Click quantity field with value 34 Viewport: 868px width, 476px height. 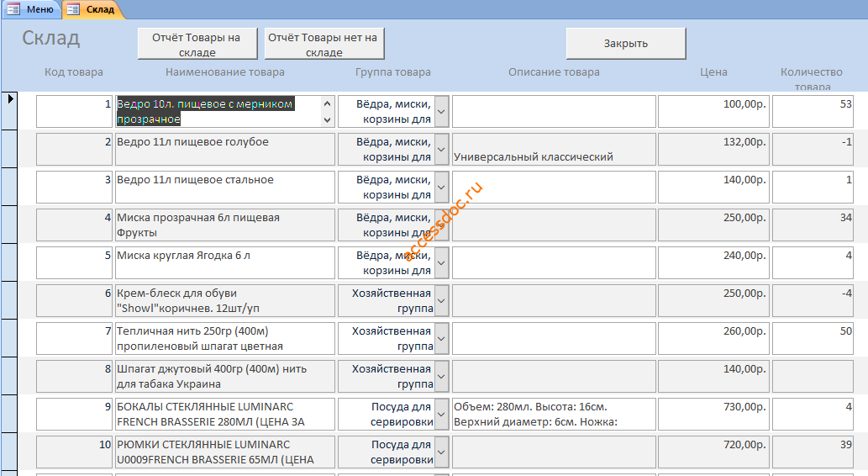coord(813,225)
